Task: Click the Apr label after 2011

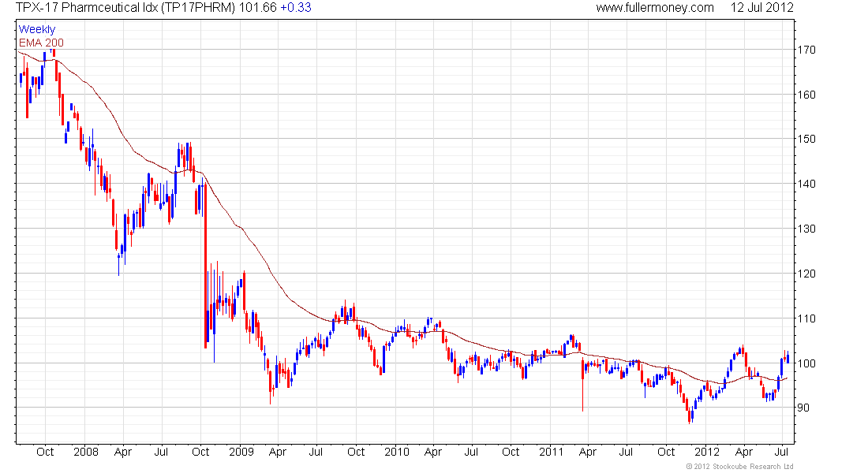Action: coord(587,452)
